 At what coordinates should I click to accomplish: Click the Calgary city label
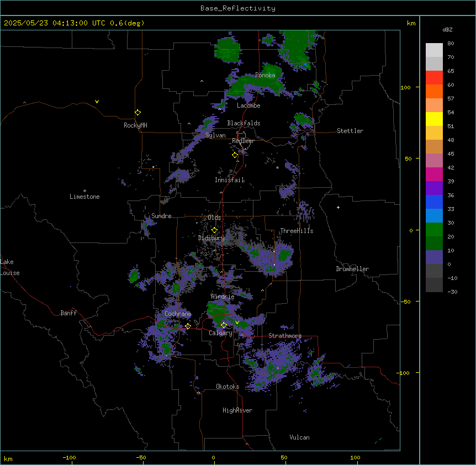(221, 333)
